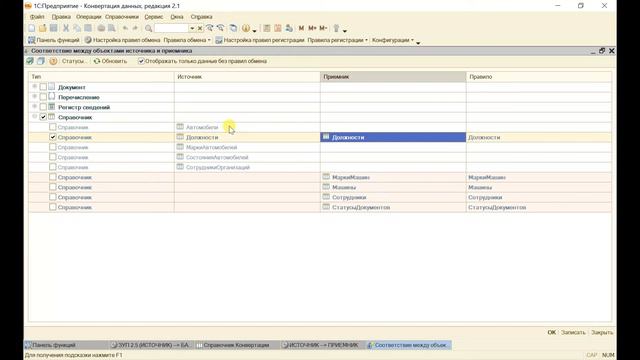Collapse the Справочник tree node
The width and height of the screenshot is (640, 360).
pyautogui.click(x=35, y=117)
